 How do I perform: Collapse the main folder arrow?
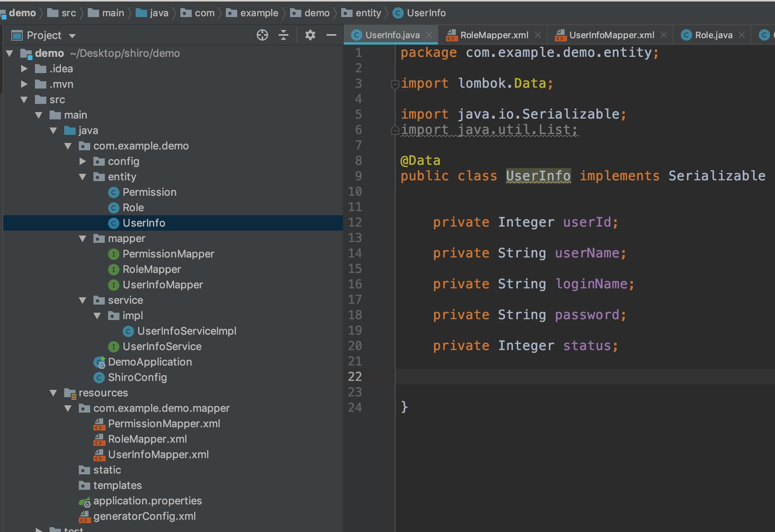pos(39,115)
